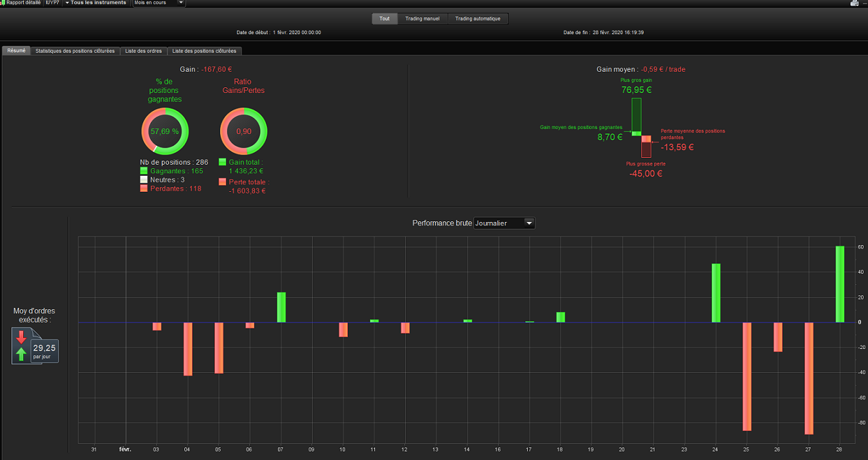The width and height of the screenshot is (868, 460).
Task: Open Liste des positions clôturées tab
Action: coord(204,51)
